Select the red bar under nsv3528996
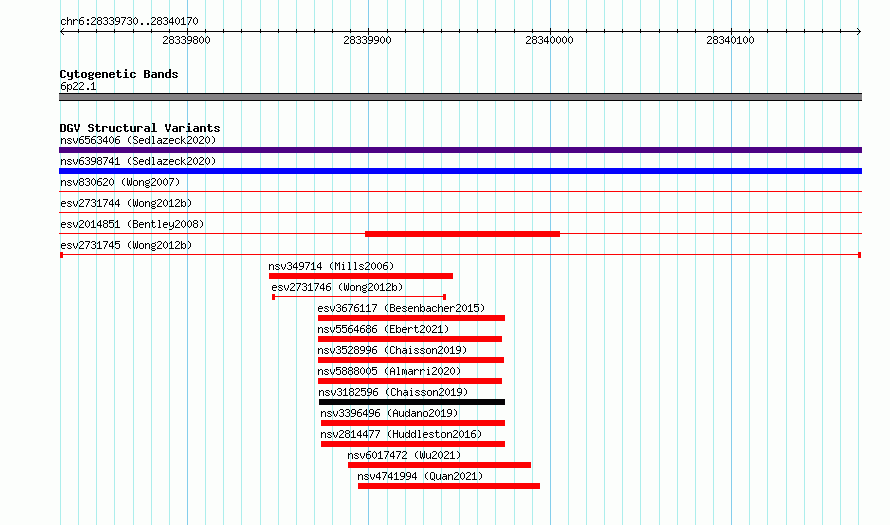Screen dimensions: 890x525 [411, 360]
